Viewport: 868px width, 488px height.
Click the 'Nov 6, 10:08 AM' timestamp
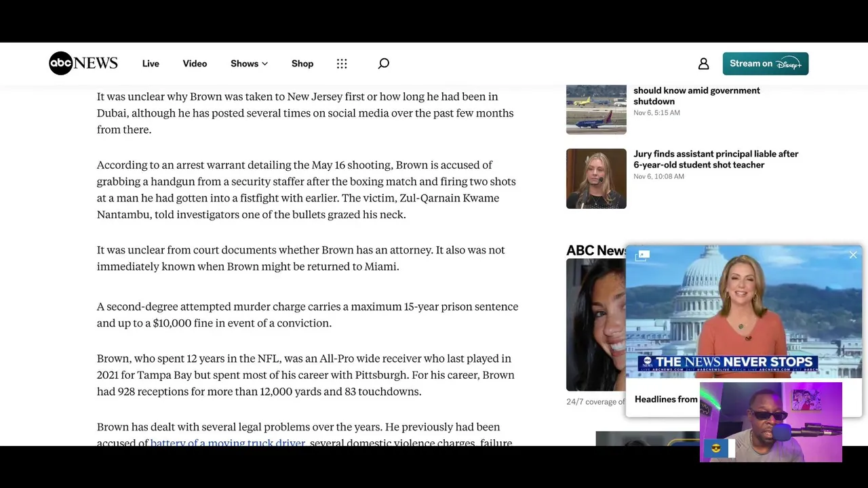pyautogui.click(x=658, y=176)
